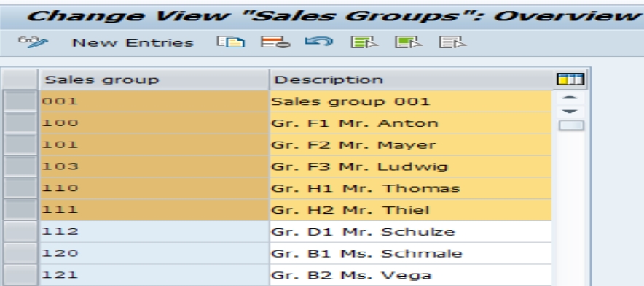The width and height of the screenshot is (644, 286).
Task: Select sales group cell 110
Action: (x=154, y=188)
